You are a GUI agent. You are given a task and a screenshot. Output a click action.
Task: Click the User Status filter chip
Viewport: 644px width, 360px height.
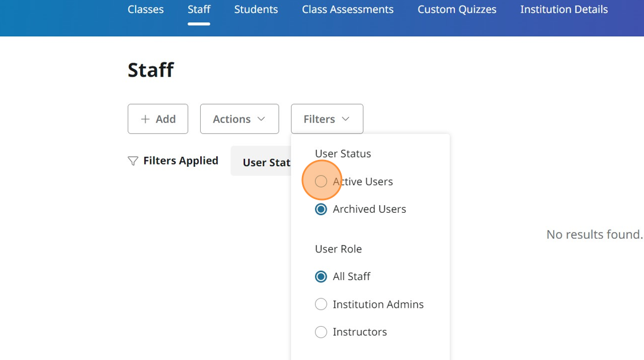coord(262,162)
